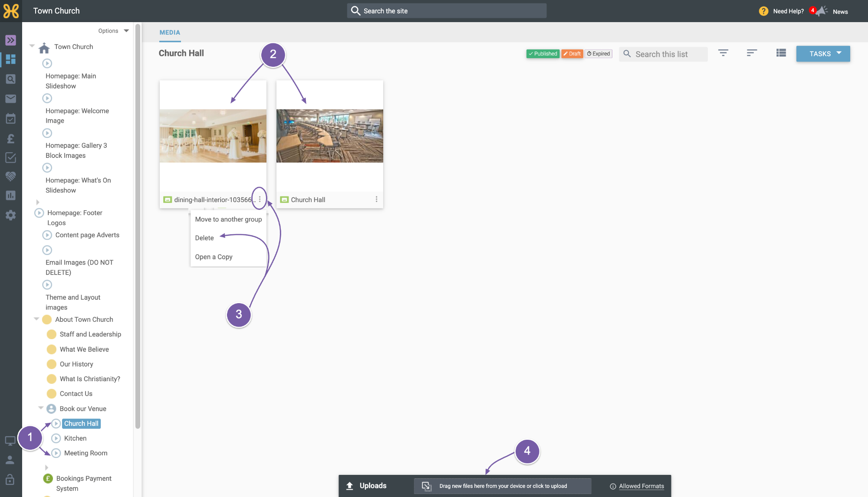Toggle the Published status filter
The width and height of the screenshot is (868, 497).
[542, 54]
